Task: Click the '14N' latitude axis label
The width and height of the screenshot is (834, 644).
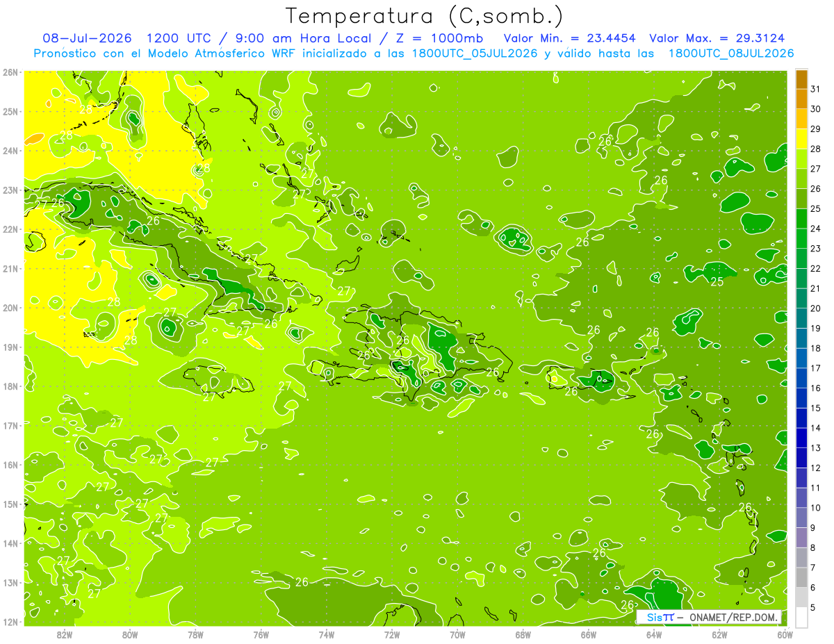Action: click(10, 543)
